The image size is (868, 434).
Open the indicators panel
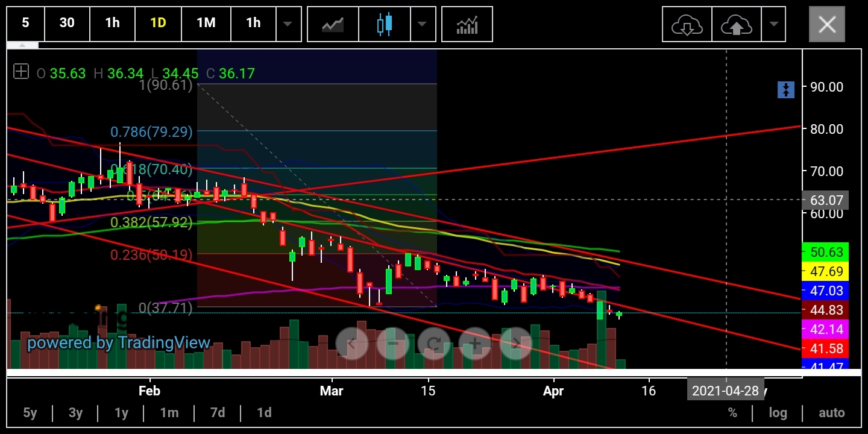(467, 24)
